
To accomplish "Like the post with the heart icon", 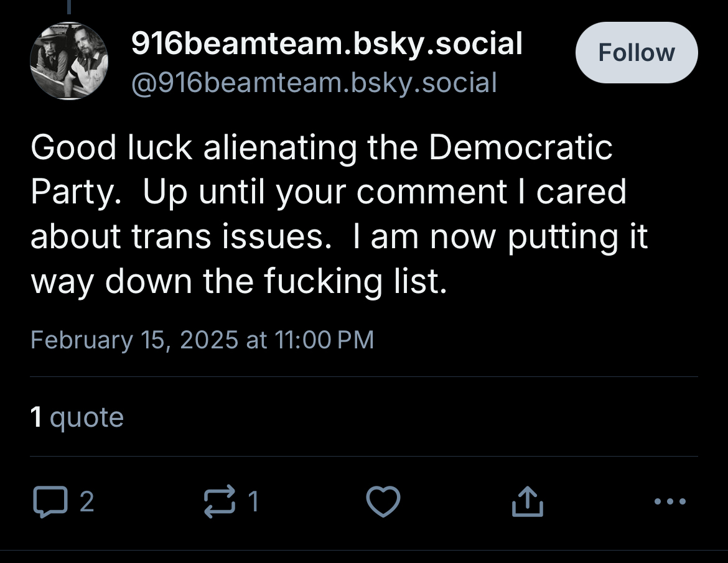I will click(x=382, y=502).
